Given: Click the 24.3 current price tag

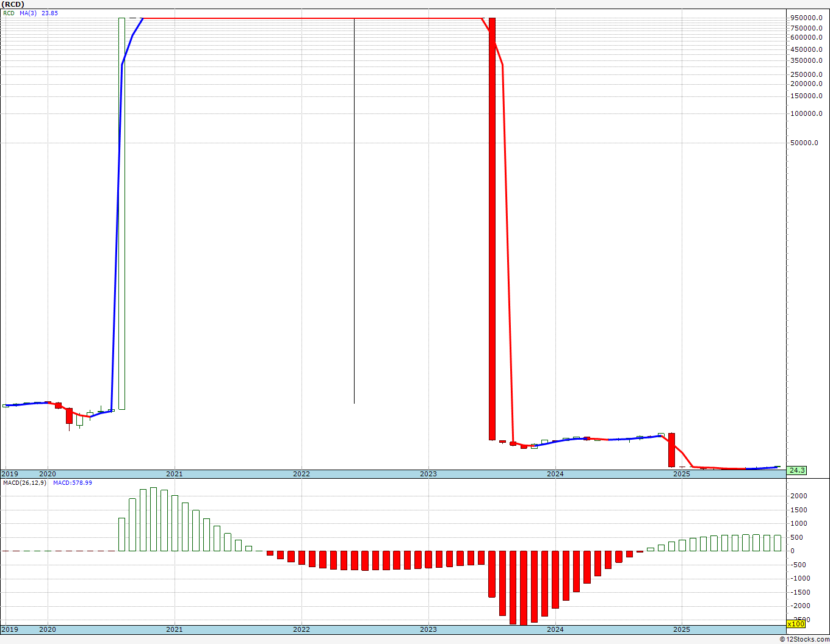Looking at the screenshot, I should tap(797, 470).
